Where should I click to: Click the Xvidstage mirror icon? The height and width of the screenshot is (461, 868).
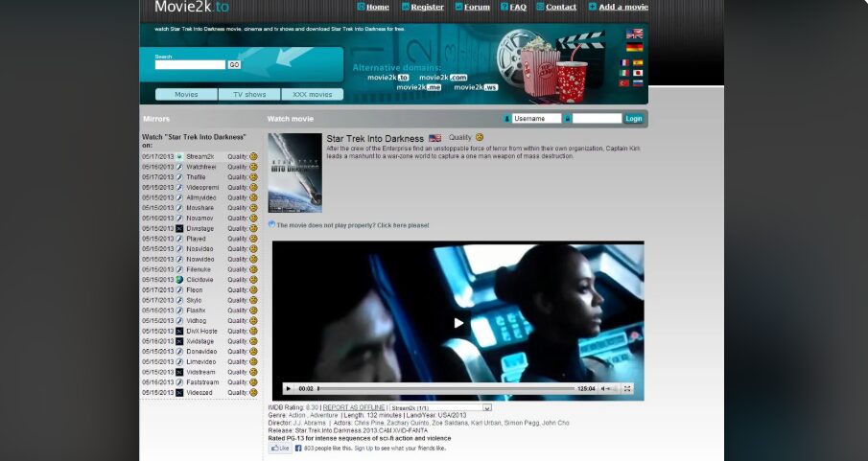(x=179, y=341)
